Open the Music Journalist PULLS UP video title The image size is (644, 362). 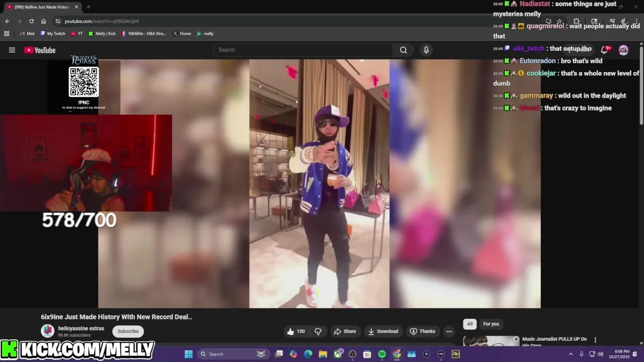[x=554, y=341]
